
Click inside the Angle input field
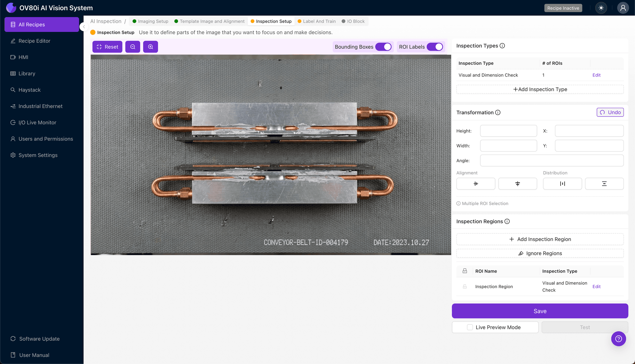552,160
